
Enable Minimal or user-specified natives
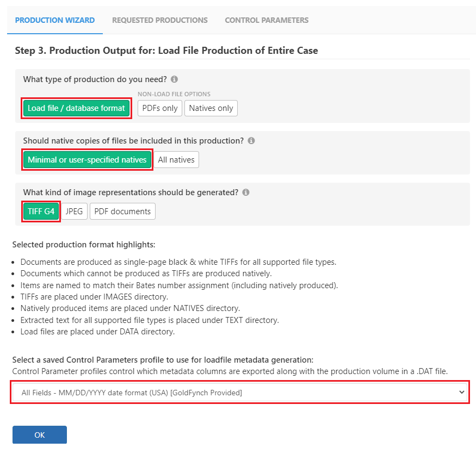click(86, 159)
